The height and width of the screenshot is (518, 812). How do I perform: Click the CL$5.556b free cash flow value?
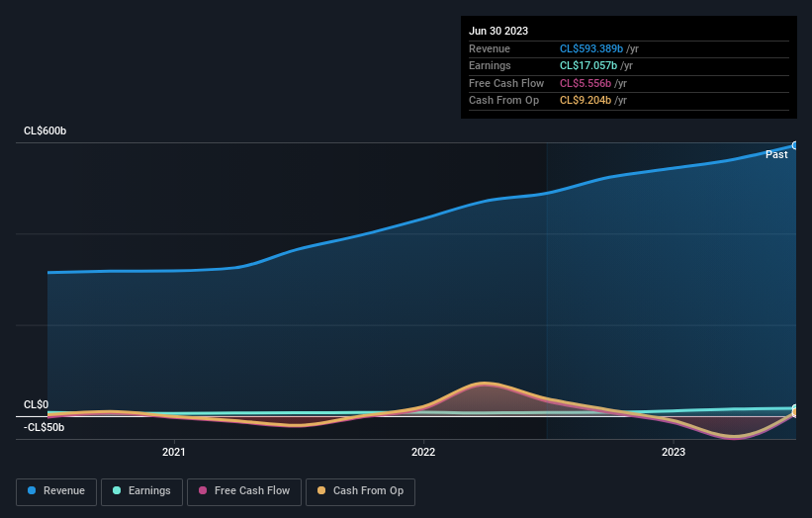pyautogui.click(x=586, y=83)
